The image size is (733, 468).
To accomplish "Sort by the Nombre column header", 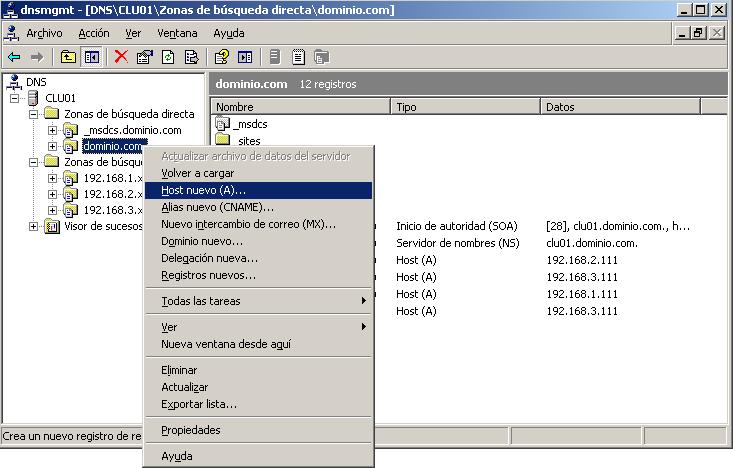I will (x=301, y=107).
